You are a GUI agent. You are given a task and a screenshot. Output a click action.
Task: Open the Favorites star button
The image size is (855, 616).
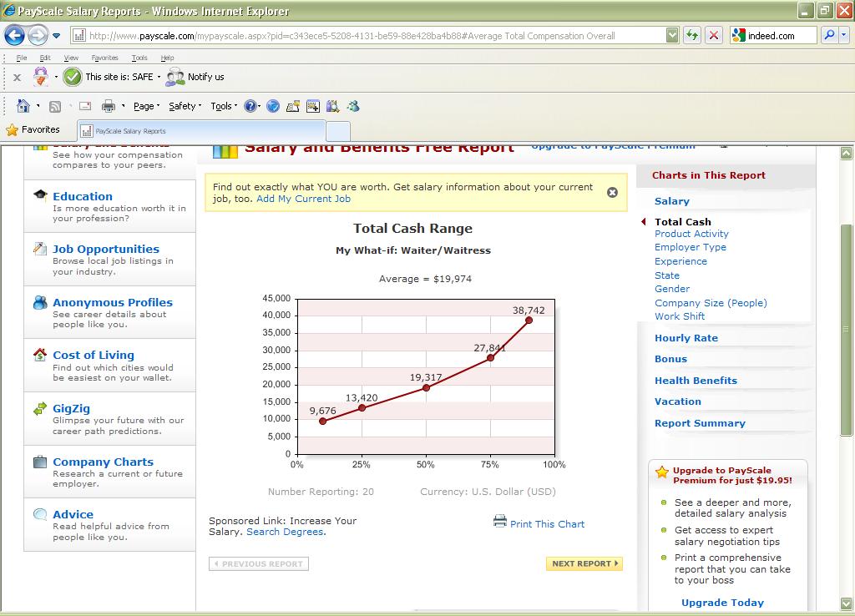[33, 129]
